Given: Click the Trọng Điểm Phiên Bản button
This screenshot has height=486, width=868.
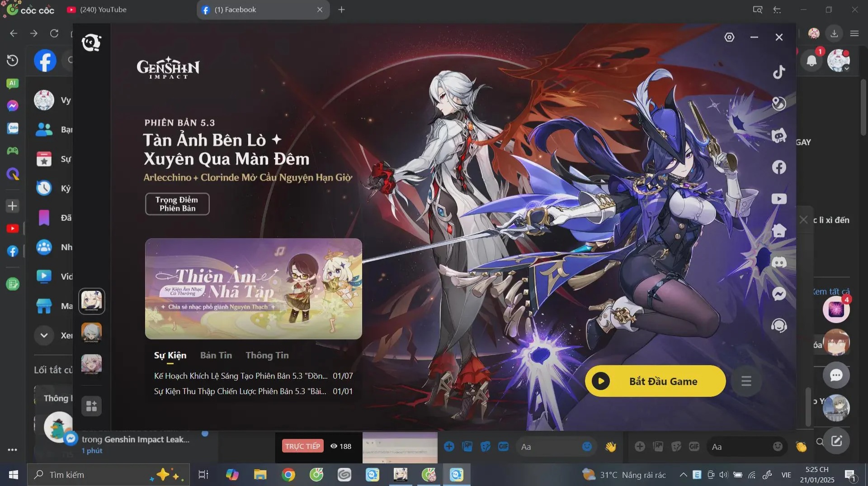Looking at the screenshot, I should click(177, 204).
